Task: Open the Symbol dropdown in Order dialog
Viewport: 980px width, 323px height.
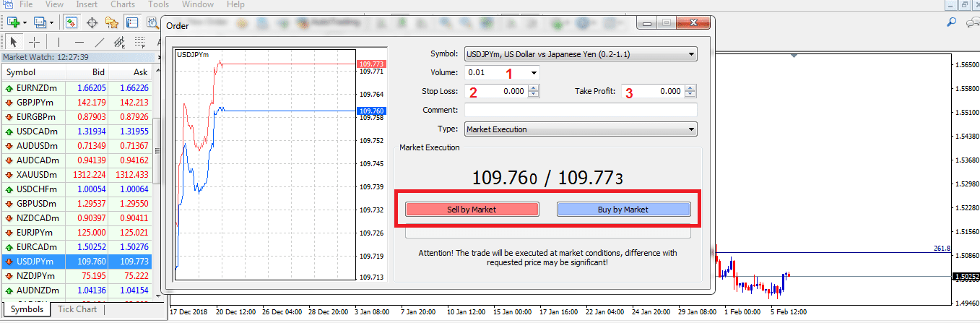Action: [692, 53]
